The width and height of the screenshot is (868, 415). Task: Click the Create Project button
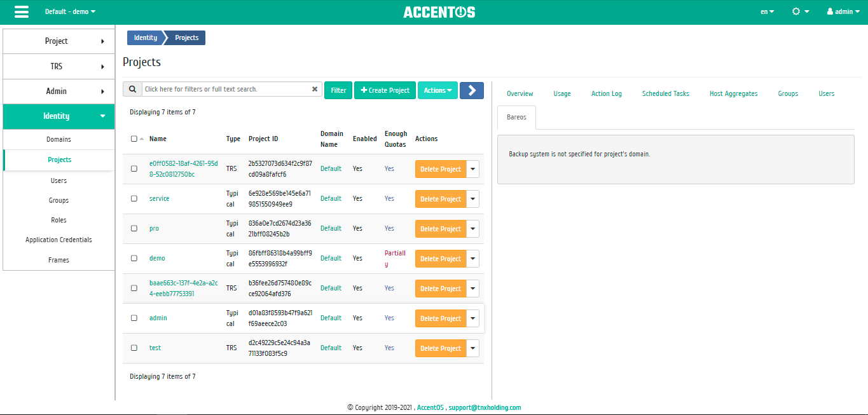tap(385, 90)
